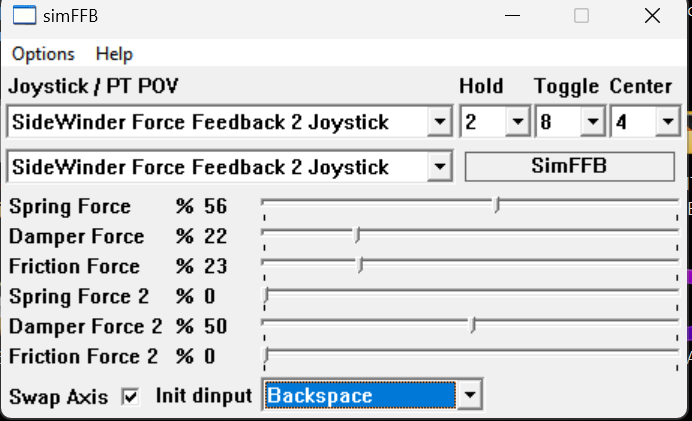Expand the second SideWinder joystick dropdown arrow
This screenshot has width=692, height=421.
[x=439, y=166]
